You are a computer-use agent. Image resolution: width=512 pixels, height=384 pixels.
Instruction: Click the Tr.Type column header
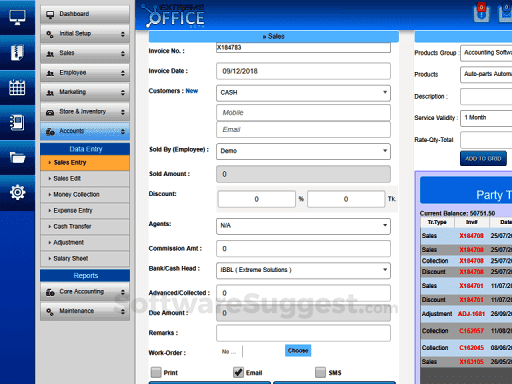pyautogui.click(x=437, y=222)
